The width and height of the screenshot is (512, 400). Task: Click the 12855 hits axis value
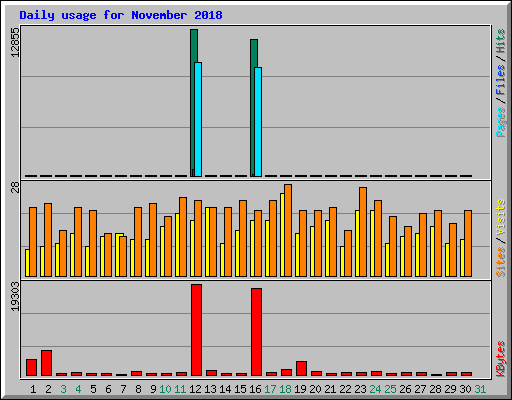[15, 42]
